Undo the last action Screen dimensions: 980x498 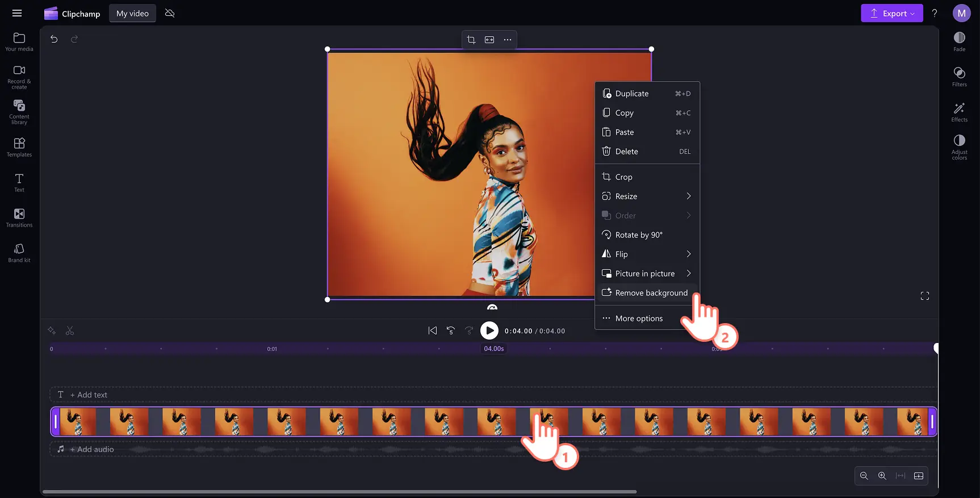pos(54,39)
